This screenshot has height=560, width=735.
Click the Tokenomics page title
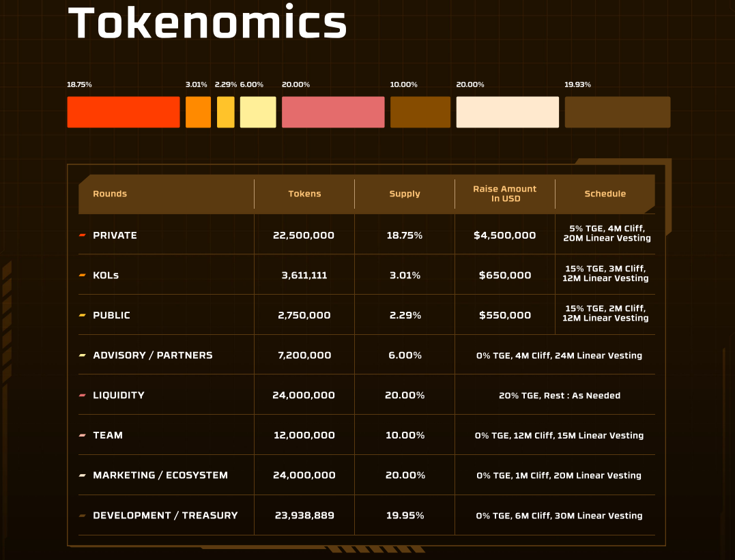tap(208, 23)
